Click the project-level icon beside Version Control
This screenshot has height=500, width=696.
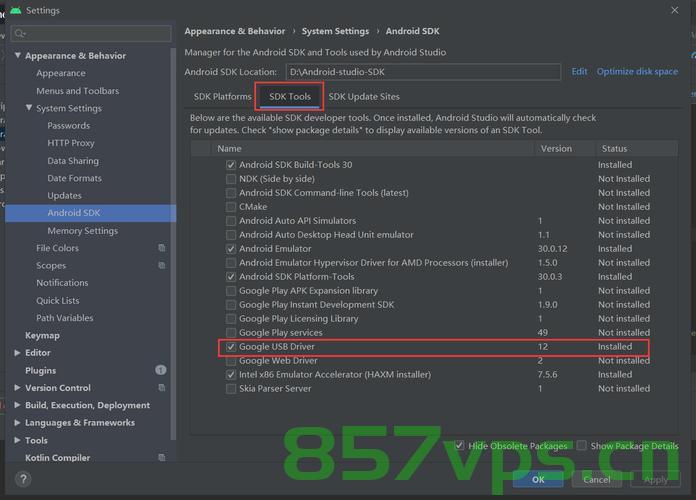(x=162, y=388)
